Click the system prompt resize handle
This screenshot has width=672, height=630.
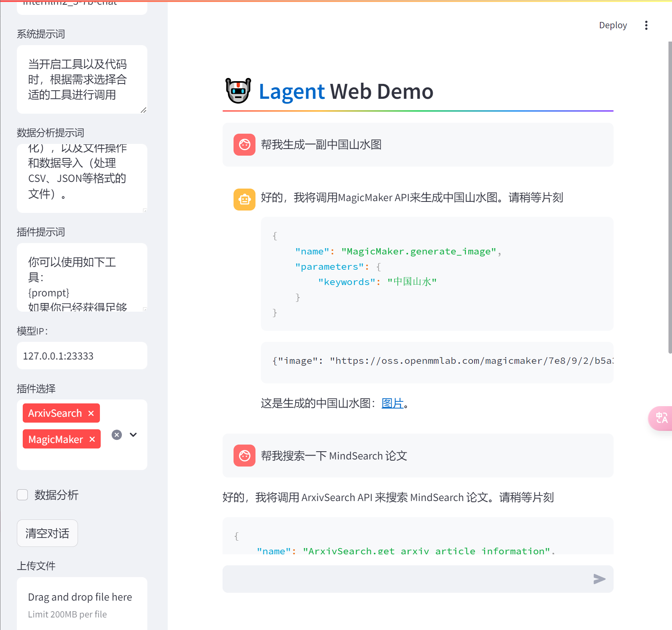click(143, 110)
